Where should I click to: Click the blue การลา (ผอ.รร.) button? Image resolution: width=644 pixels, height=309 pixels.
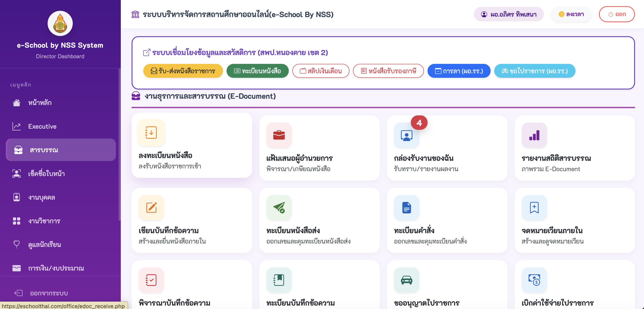[x=459, y=71]
